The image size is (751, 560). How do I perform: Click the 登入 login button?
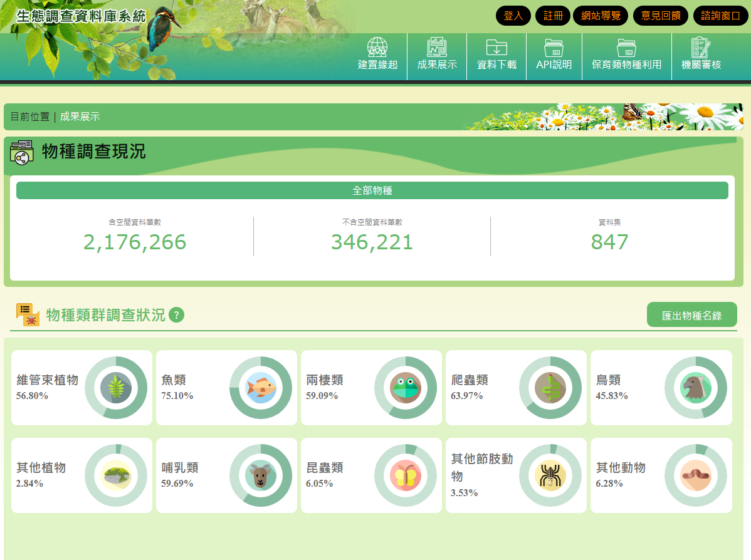(x=513, y=16)
